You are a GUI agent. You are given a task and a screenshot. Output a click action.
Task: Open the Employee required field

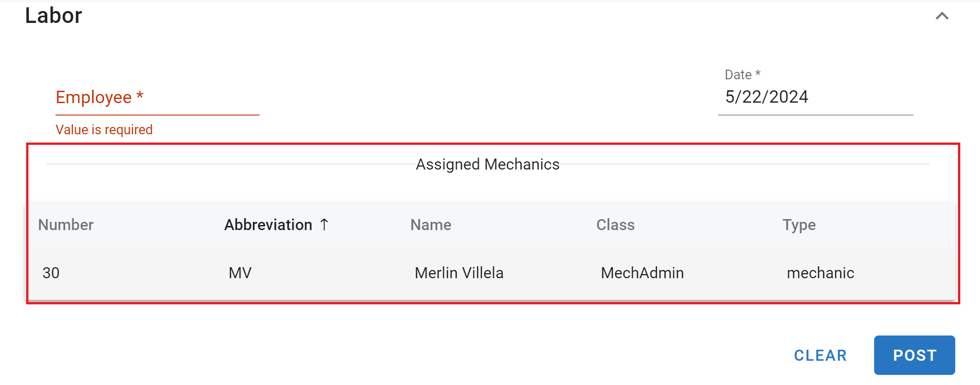tap(157, 98)
